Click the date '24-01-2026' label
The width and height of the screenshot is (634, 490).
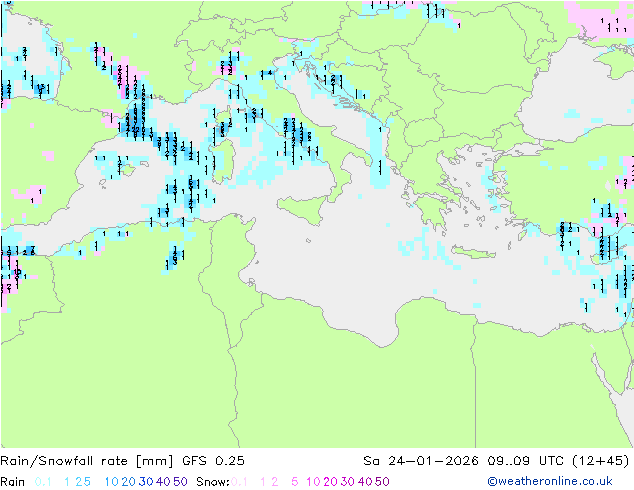433,461
